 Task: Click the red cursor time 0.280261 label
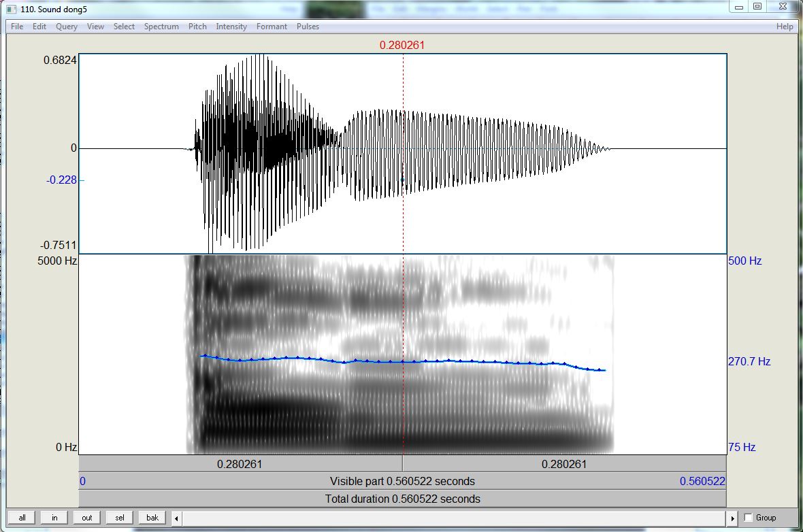coord(402,45)
